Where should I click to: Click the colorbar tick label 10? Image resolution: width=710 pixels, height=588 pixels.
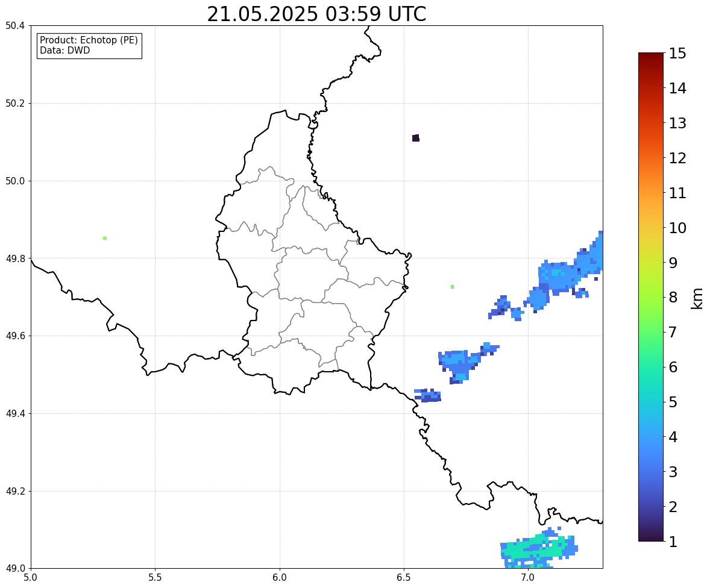(677, 228)
